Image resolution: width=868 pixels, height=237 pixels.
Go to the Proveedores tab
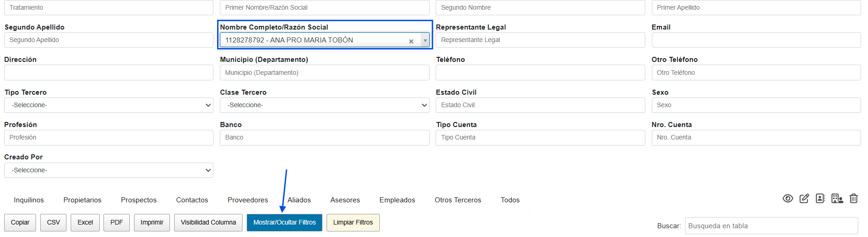pyautogui.click(x=248, y=200)
